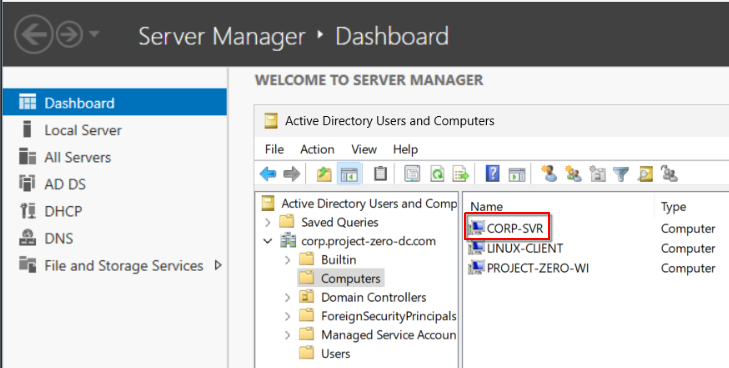Select the Managed Service Accounts folder
The width and height of the screenshot is (729, 368).
tap(389, 335)
